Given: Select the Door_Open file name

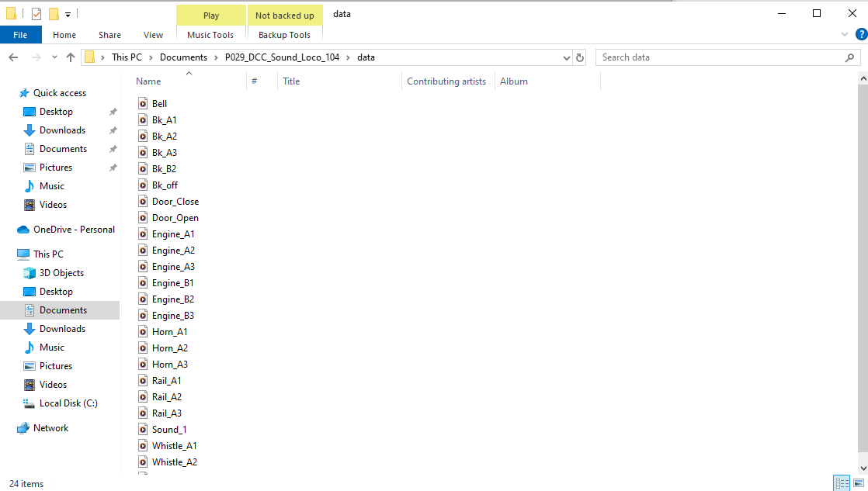Looking at the screenshot, I should point(175,218).
